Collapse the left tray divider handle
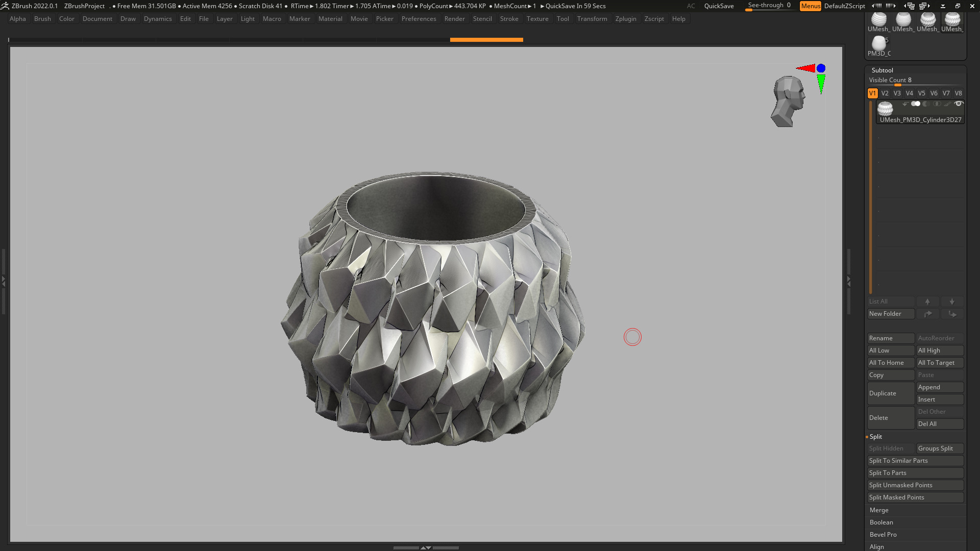The width and height of the screenshot is (980, 551). click(x=3, y=281)
